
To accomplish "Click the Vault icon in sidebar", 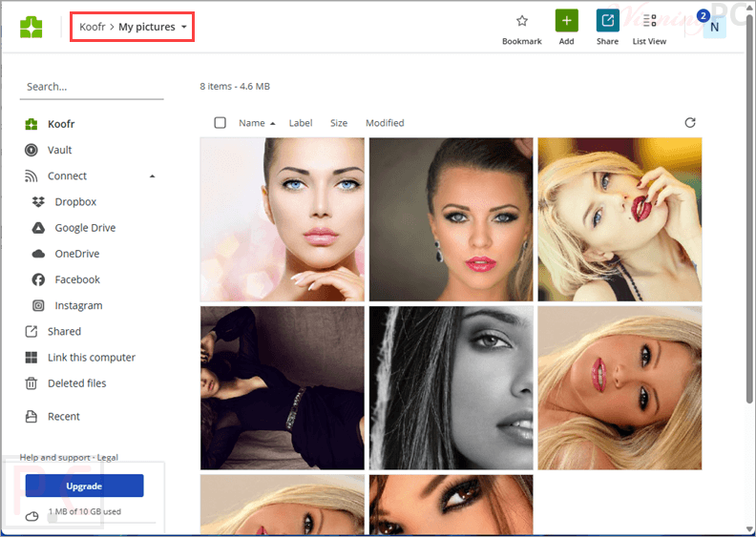I will click(31, 151).
